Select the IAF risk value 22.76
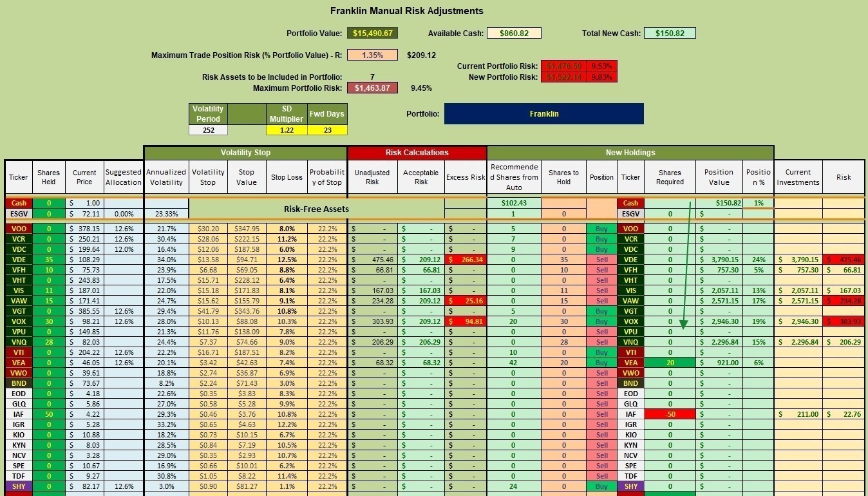Viewport: 868px width, 496px height. (843, 414)
